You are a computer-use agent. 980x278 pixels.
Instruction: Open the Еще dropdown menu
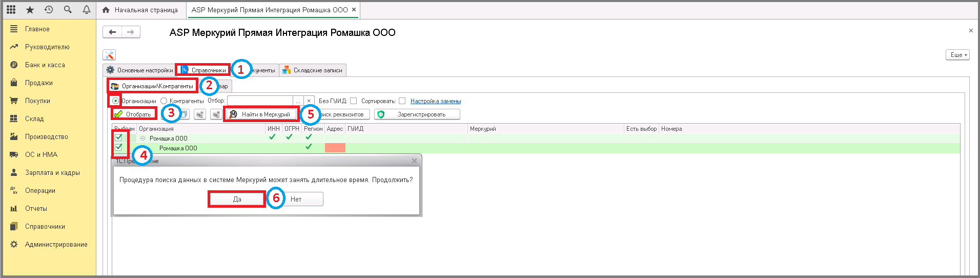(957, 55)
